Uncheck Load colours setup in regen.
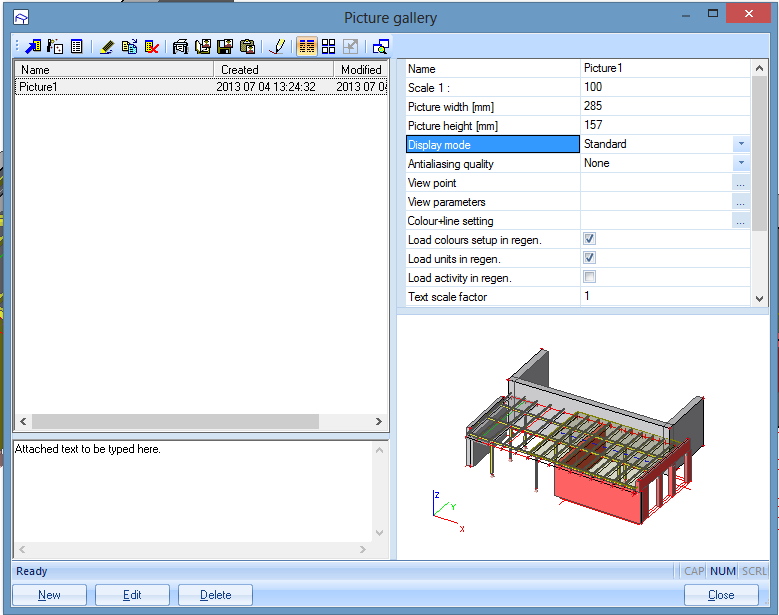Viewport: 779px width, 615px height. pos(589,239)
